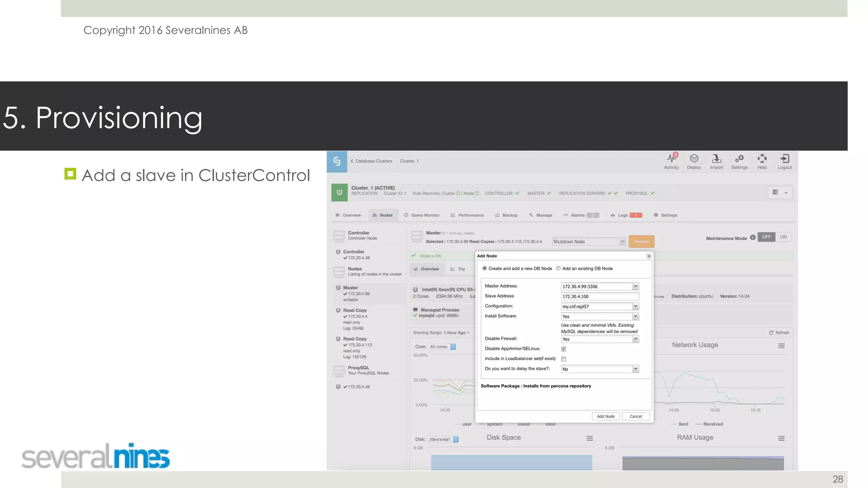The image size is (868, 488).
Task: Open the cluster Settings tab
Action: pos(665,215)
